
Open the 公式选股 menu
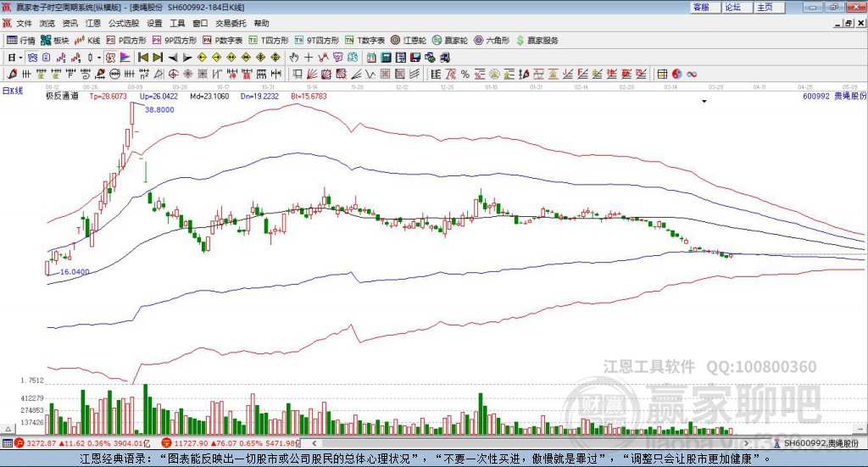124,23
